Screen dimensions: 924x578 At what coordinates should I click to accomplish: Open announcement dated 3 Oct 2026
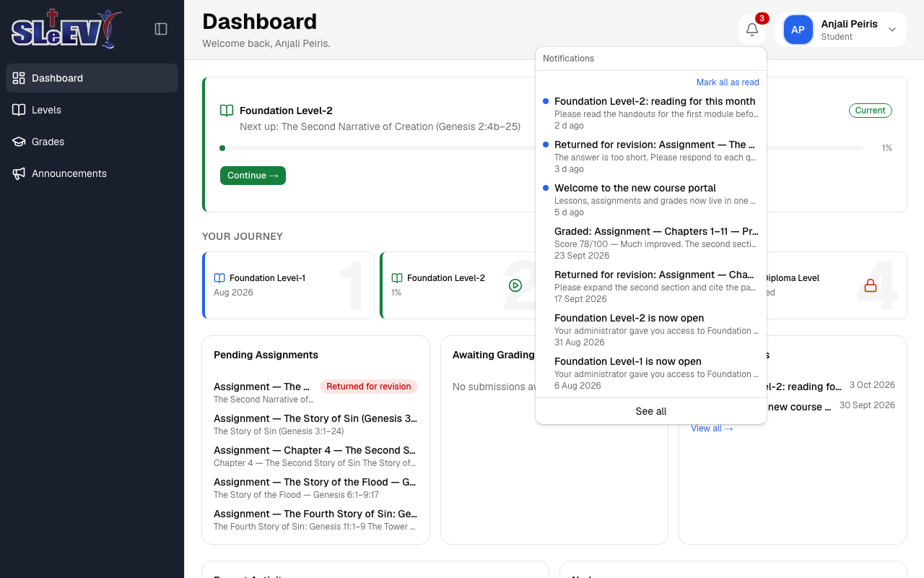coord(793,387)
